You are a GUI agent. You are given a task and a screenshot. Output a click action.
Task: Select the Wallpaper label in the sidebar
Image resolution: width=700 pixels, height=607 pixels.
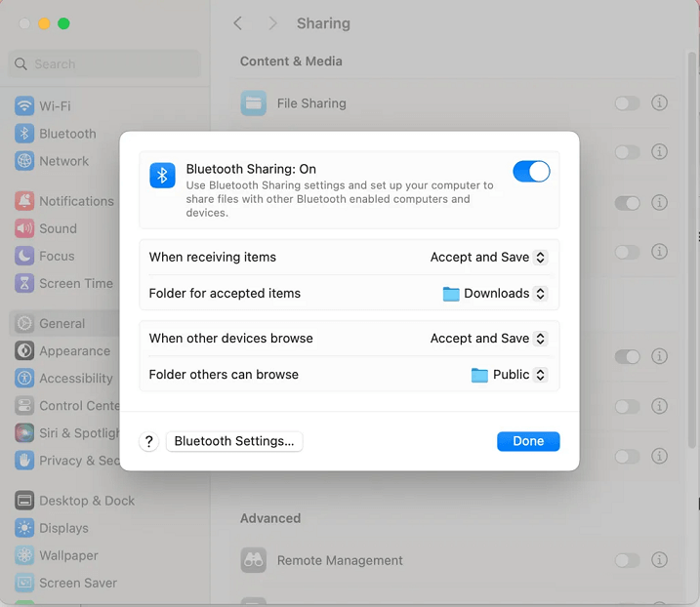[x=68, y=555]
